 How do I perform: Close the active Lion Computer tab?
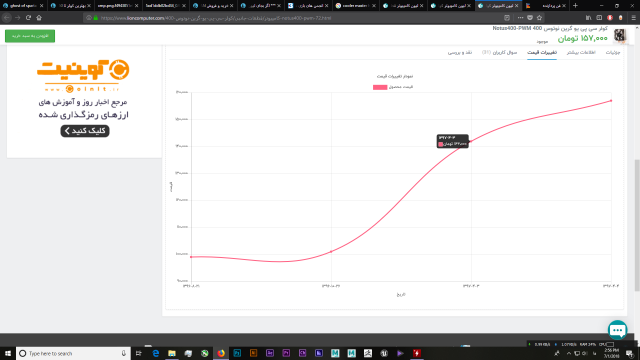click(x=516, y=6)
